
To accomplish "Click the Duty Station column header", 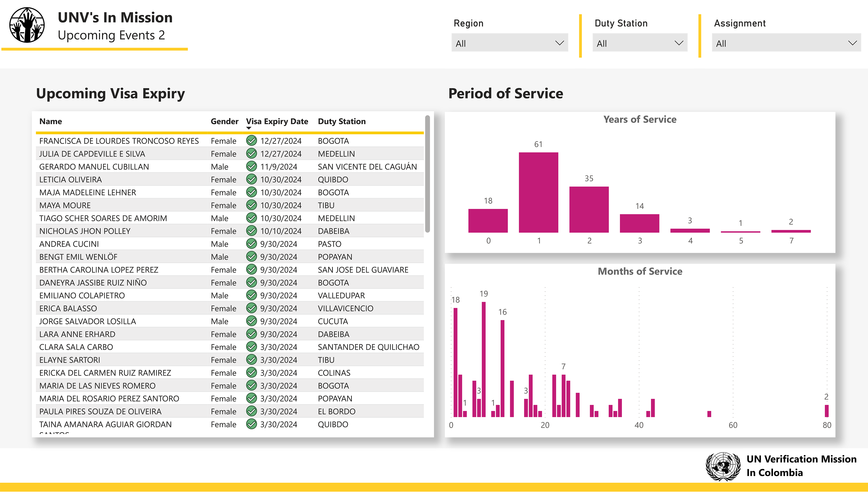I will (342, 121).
